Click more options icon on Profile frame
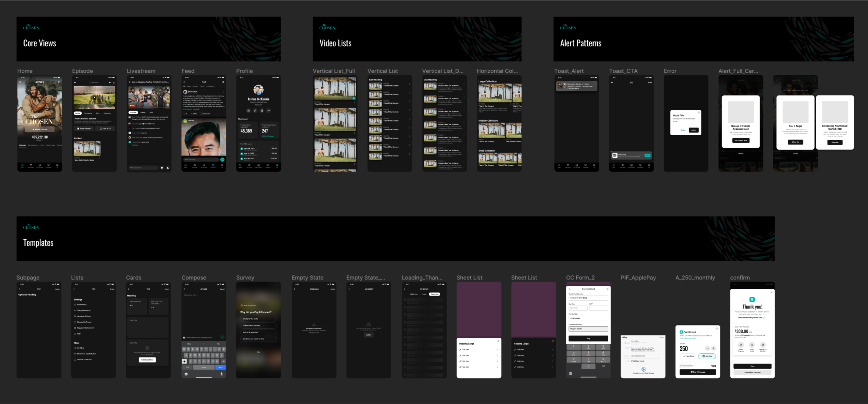This screenshot has height=404, width=868. [268, 110]
